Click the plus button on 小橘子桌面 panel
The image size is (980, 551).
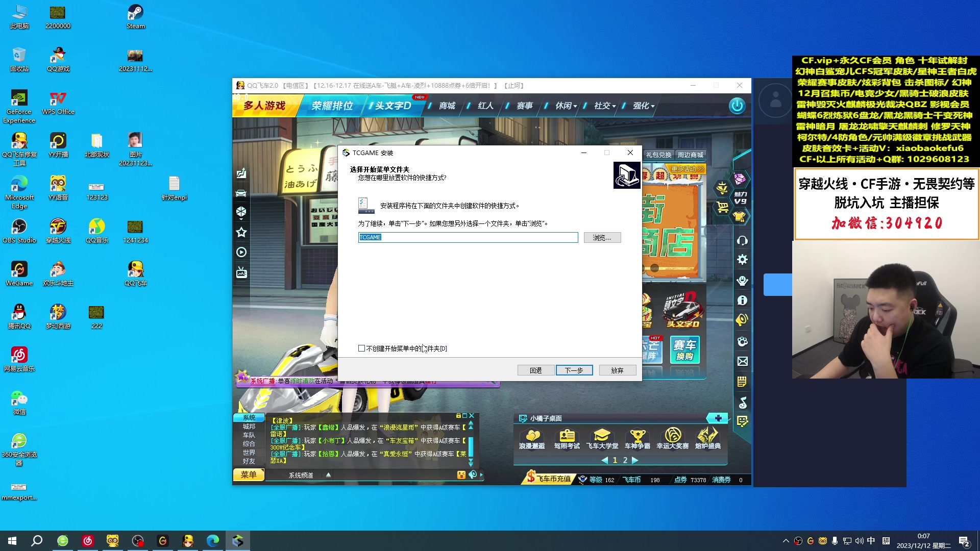718,418
